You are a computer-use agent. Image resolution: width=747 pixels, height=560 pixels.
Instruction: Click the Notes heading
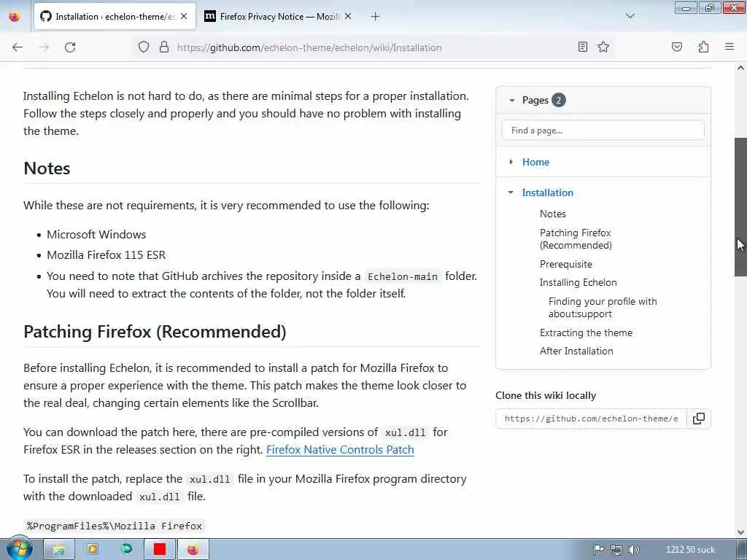pyautogui.click(x=47, y=168)
